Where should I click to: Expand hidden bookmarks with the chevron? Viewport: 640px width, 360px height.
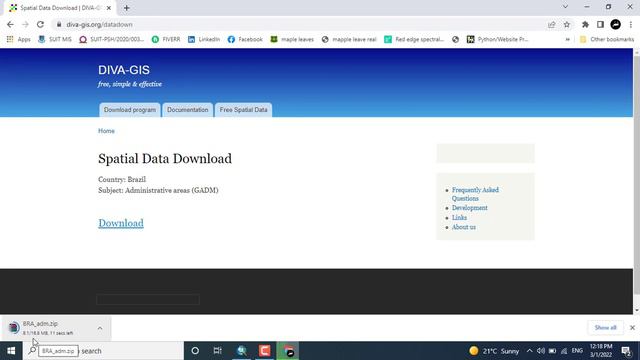pyautogui.click(x=567, y=39)
